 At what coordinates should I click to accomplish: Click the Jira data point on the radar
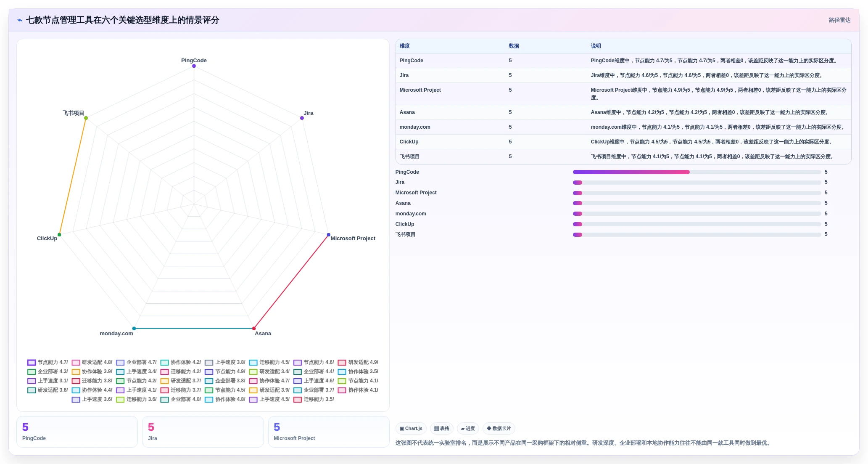click(302, 118)
